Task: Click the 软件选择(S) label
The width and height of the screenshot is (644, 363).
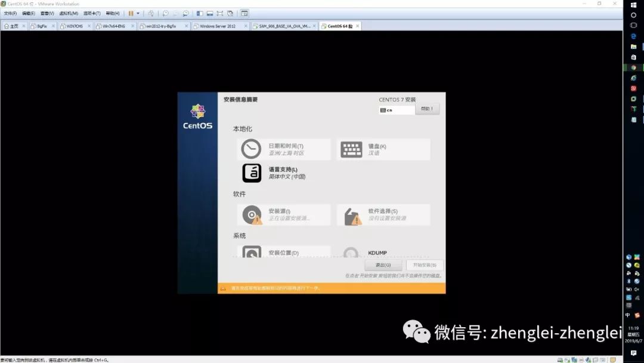Action: (383, 211)
